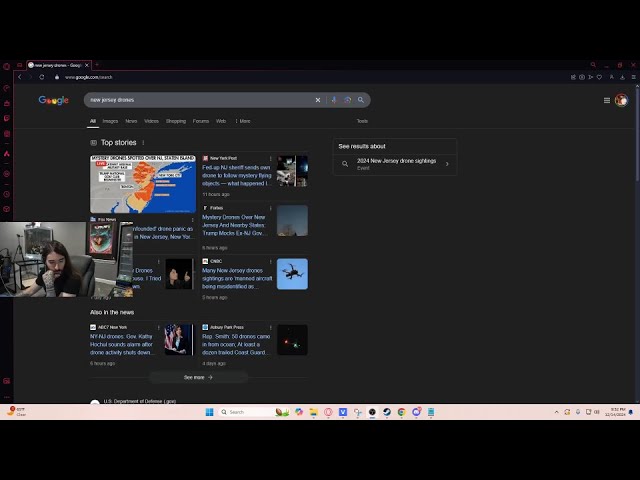Screen dimensions: 640x480
Task: Click the search field containing new jersey drones
Action: 200,100
